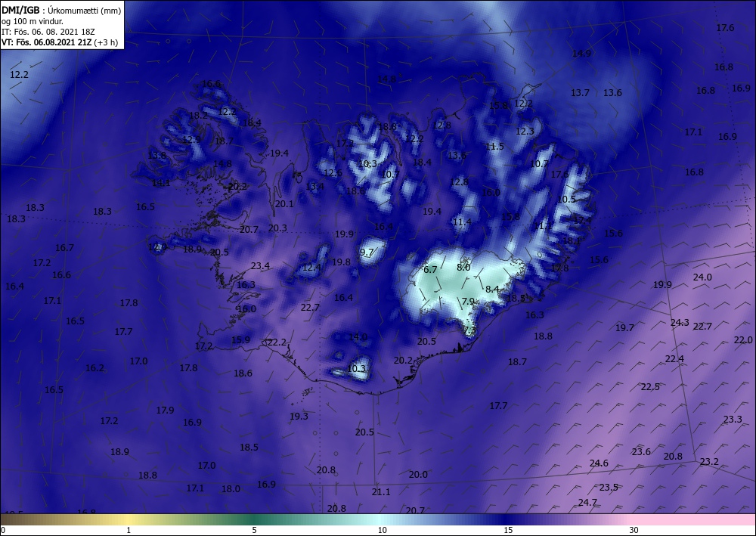Click the 18.1 value on the map

(x=572, y=240)
